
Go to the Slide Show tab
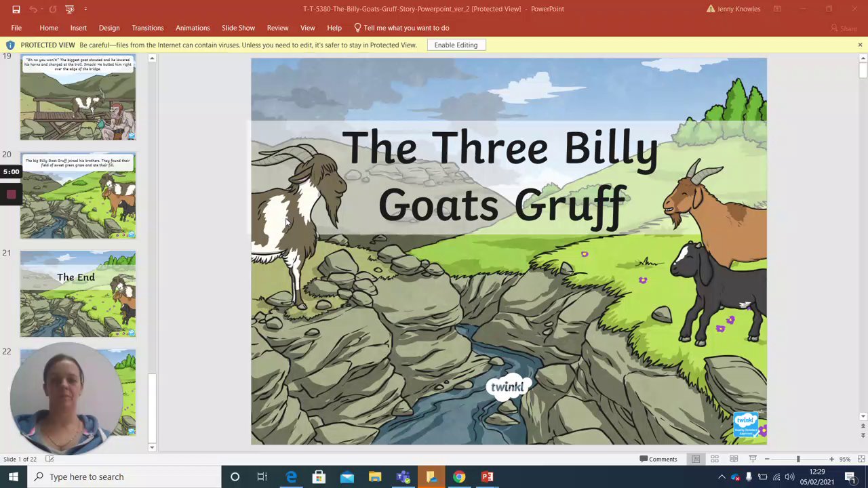pyautogui.click(x=238, y=28)
